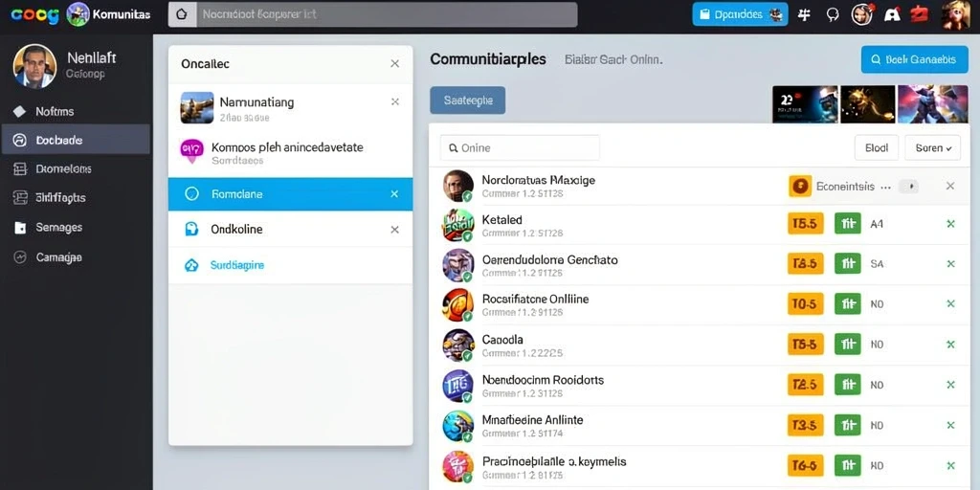Click the orange T5-5 badge in the Ketaled row
Image resolution: width=980 pixels, height=490 pixels.
(x=806, y=223)
